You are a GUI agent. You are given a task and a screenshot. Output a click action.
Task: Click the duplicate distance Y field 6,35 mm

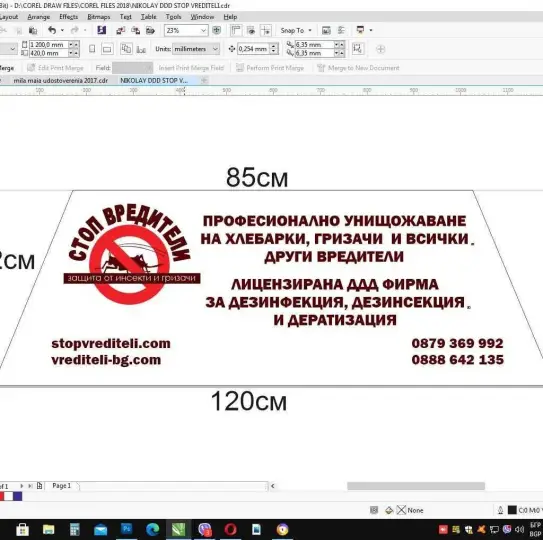(x=314, y=53)
